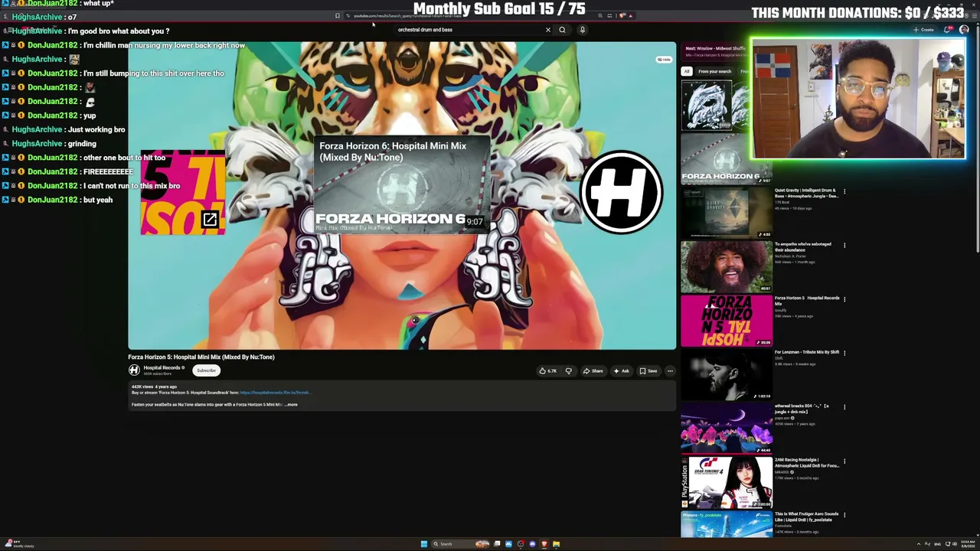Open the external link icon on the left end card
The height and width of the screenshot is (551, 980).
[x=210, y=221]
